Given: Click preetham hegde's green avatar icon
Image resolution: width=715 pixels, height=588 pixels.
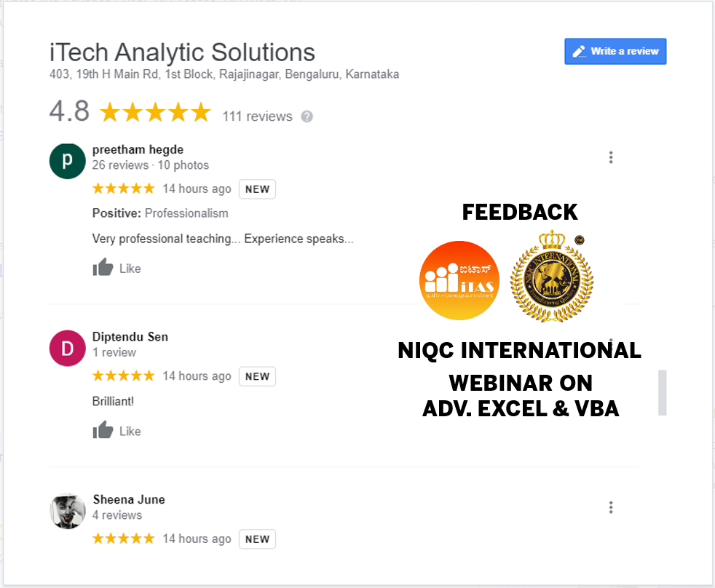Looking at the screenshot, I should click(67, 161).
